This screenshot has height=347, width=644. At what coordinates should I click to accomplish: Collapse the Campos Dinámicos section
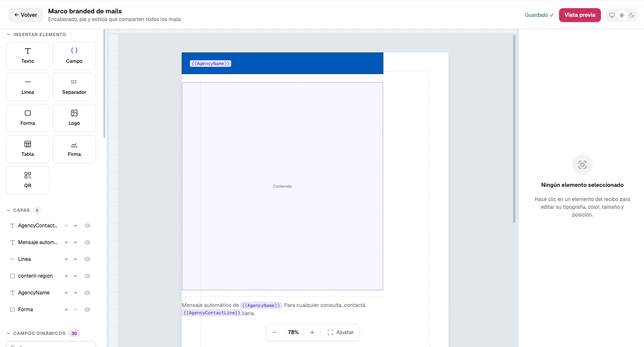coord(43,333)
